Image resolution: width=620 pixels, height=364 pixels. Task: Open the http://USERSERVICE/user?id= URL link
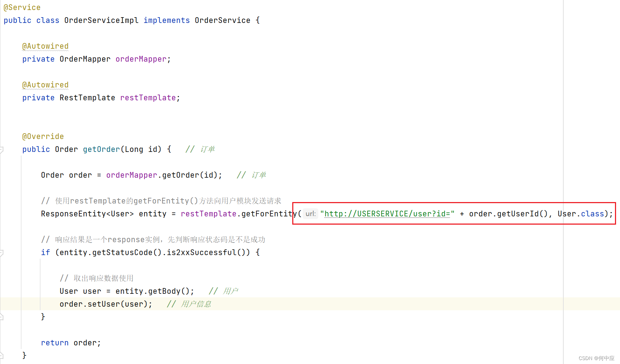pyautogui.click(x=387, y=214)
